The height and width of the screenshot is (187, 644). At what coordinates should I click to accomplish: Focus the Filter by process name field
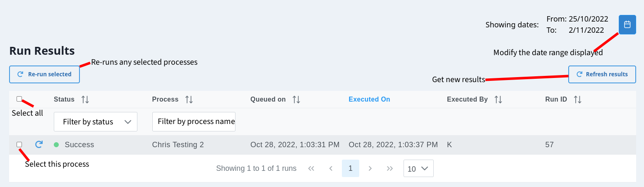194,122
